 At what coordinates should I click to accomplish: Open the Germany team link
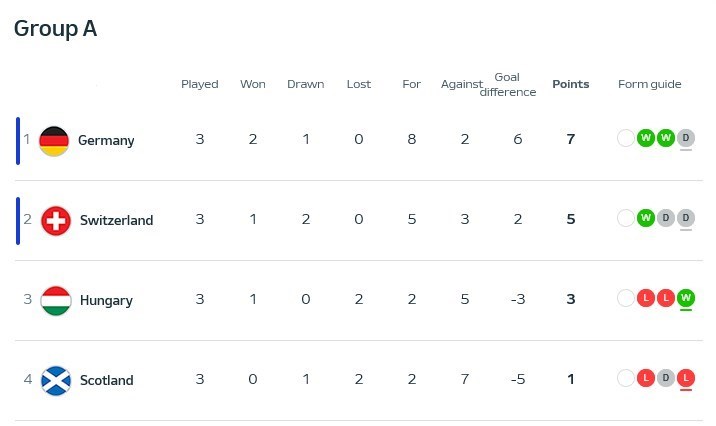tap(106, 140)
